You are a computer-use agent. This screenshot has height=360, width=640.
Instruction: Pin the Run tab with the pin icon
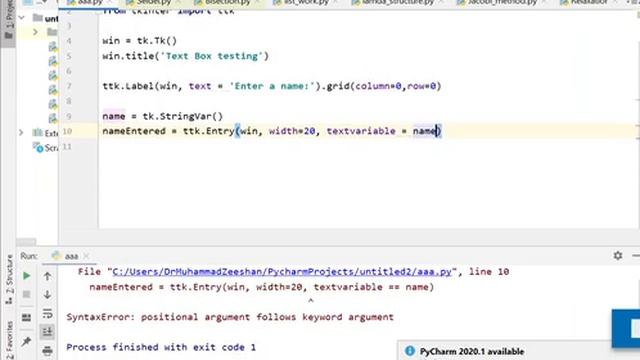click(26, 341)
